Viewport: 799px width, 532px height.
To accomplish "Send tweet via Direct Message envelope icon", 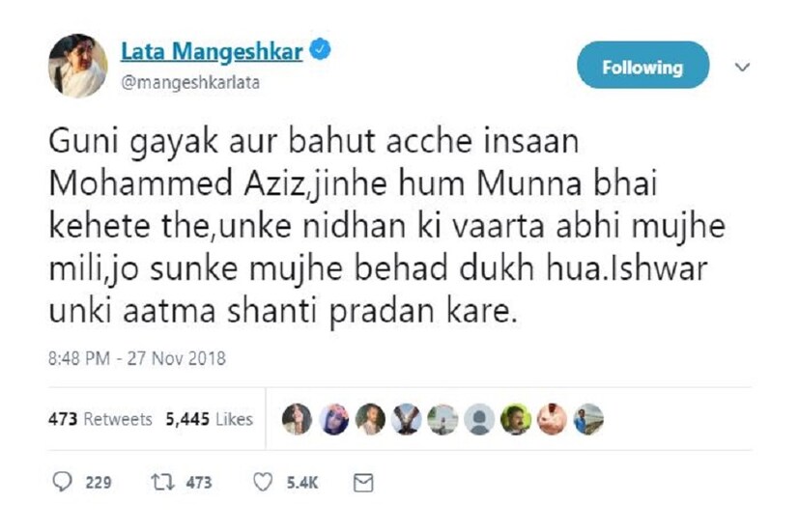I will pyautogui.click(x=362, y=482).
